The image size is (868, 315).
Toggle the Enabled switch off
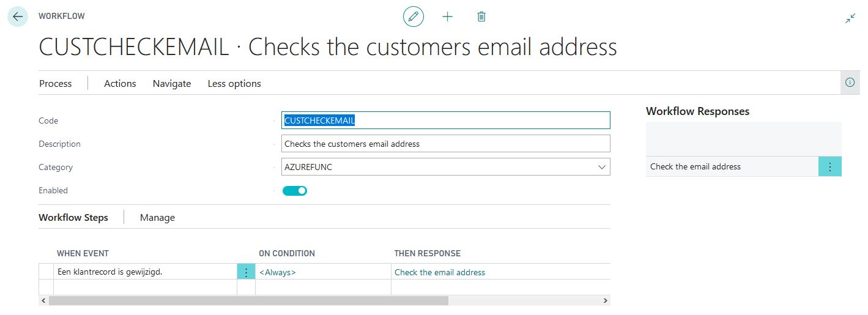(x=295, y=191)
